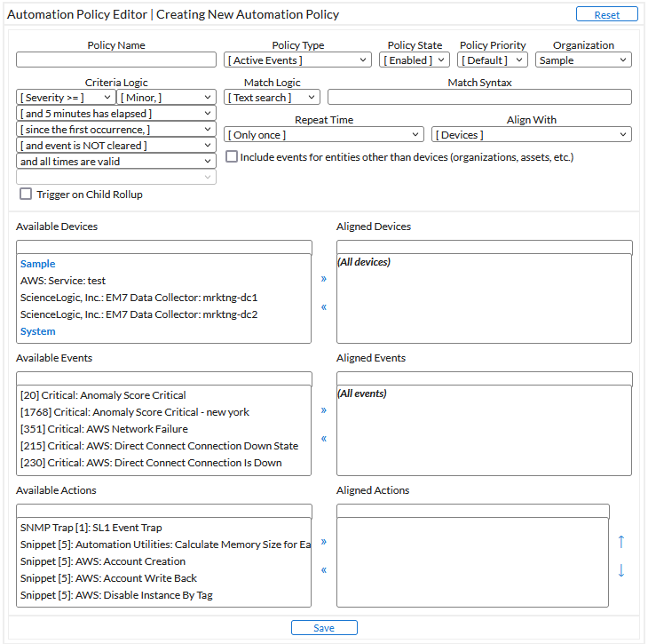Open the Policy Type dropdown

click(297, 60)
